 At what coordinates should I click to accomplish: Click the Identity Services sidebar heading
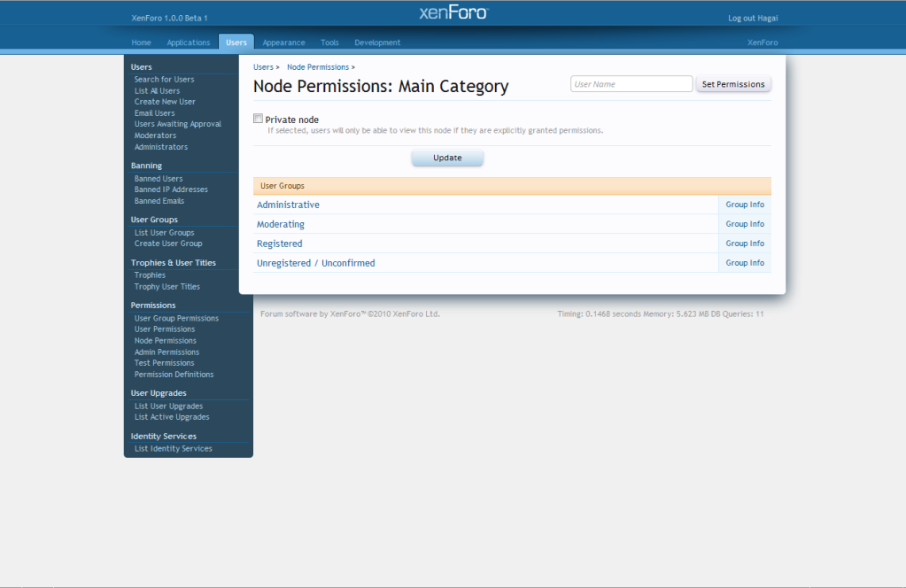[164, 436]
